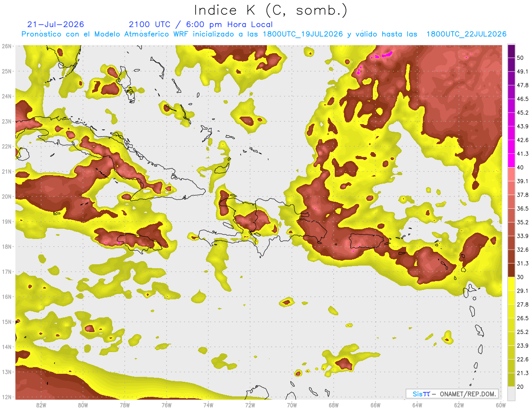This screenshot has width=532, height=411.
Task: Click the longitude axis label "62W"
Action: tap(459, 405)
